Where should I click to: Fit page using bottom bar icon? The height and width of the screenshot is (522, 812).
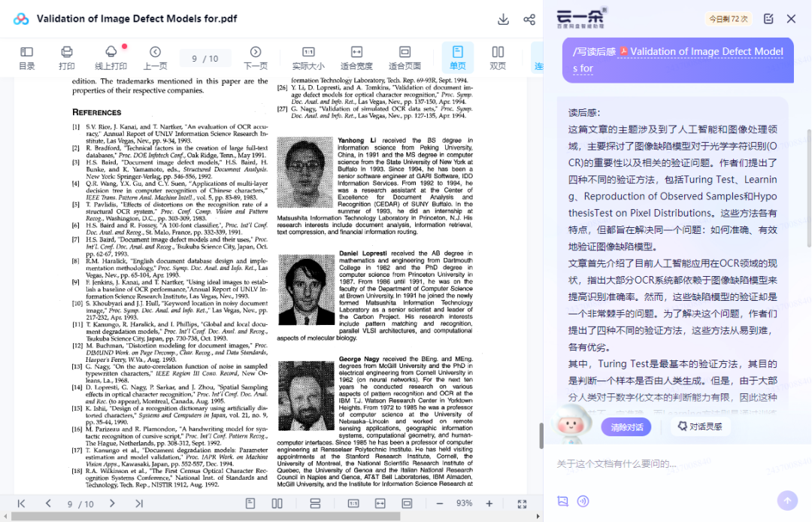pyautogui.click(x=407, y=503)
